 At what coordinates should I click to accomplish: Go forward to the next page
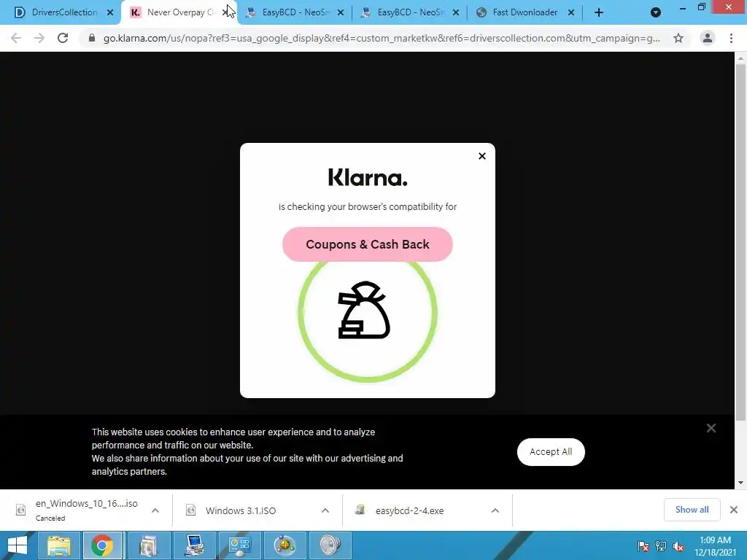coord(39,38)
